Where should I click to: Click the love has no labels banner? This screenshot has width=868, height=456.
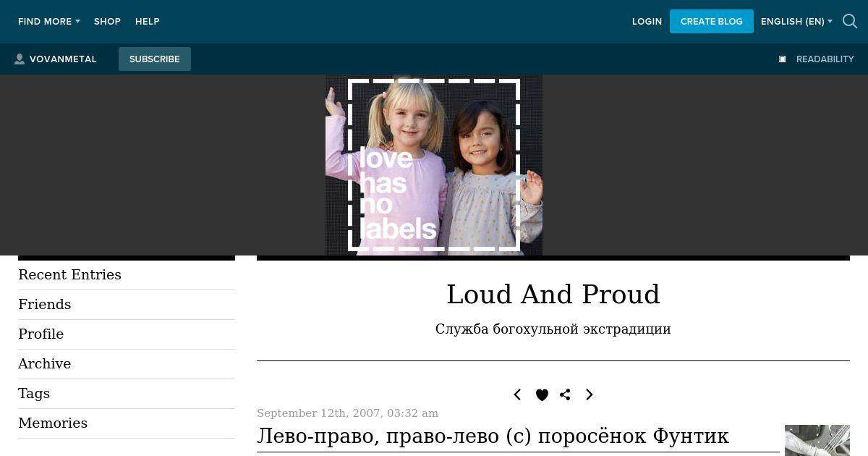click(434, 165)
